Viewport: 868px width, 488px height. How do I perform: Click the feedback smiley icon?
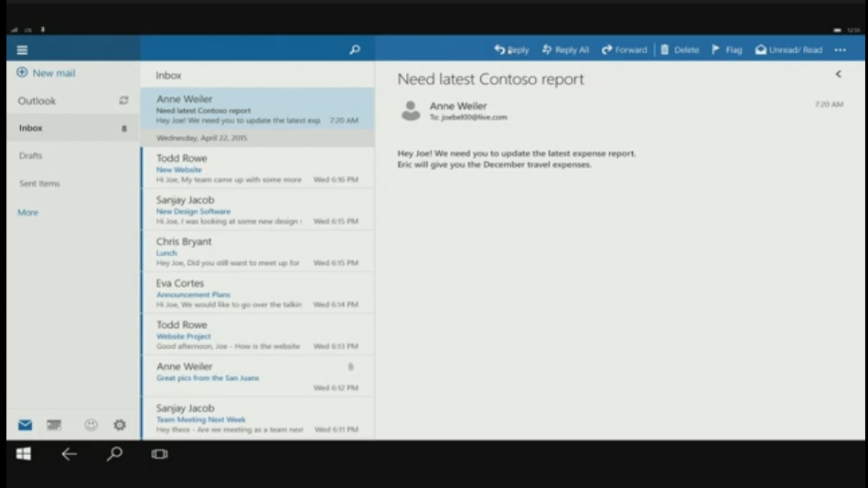[91, 425]
